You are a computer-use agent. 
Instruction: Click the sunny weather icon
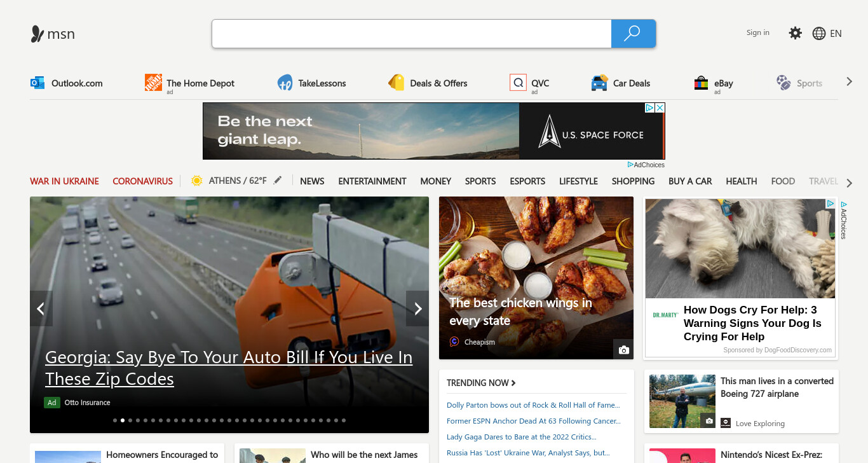pyautogui.click(x=197, y=181)
